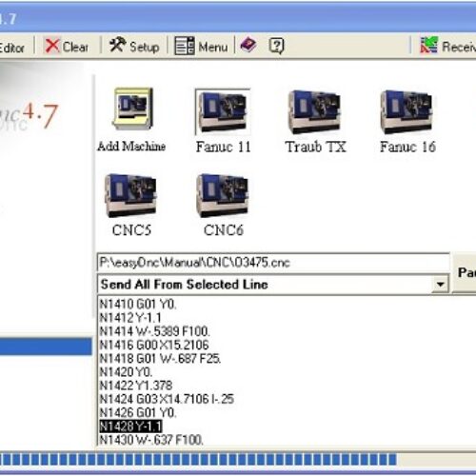The width and height of the screenshot is (476, 476).
Task: Expand the Send All From Selected Line dropdown
Action: [440, 284]
